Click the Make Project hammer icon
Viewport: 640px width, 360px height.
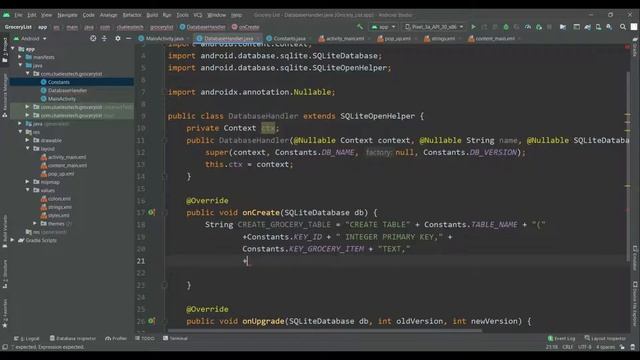(x=360, y=27)
